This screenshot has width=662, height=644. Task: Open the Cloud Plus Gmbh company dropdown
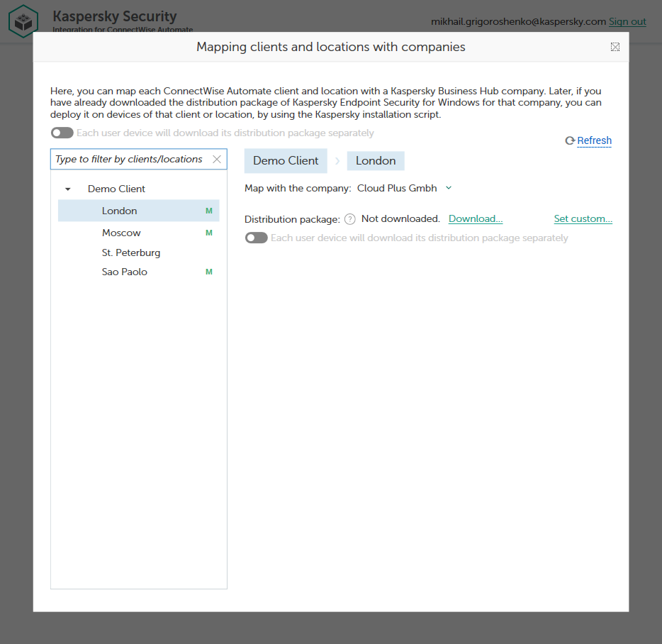[x=448, y=188]
